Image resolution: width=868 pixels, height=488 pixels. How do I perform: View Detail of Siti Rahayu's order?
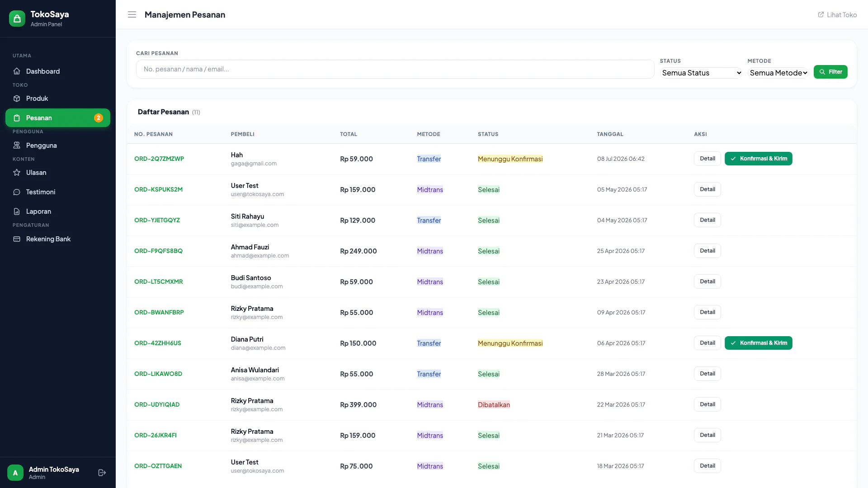708,220
